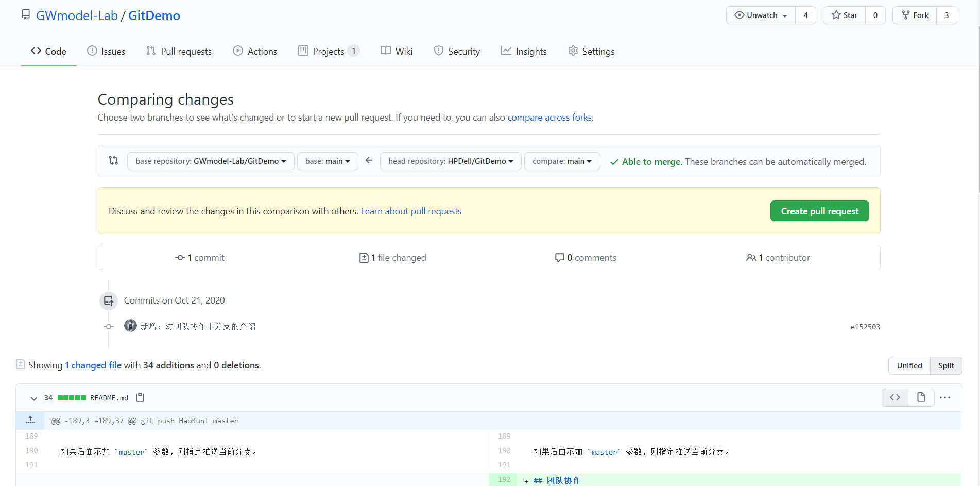This screenshot has height=486, width=980.
Task: Jump to the 1 commit section
Action: point(200,258)
